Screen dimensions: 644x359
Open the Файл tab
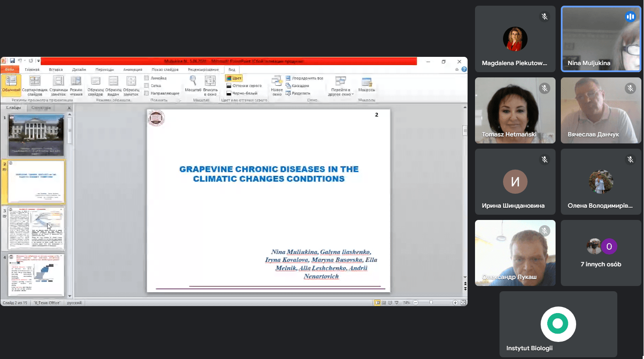(10, 70)
